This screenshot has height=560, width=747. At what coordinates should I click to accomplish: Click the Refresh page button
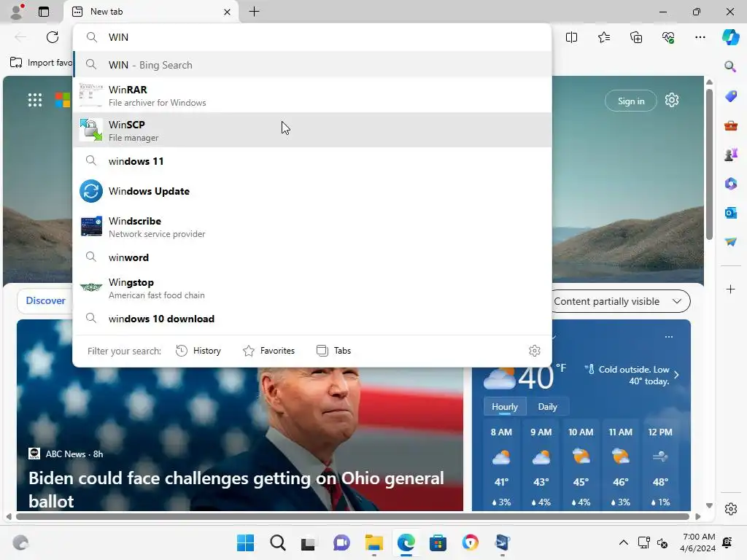[53, 37]
